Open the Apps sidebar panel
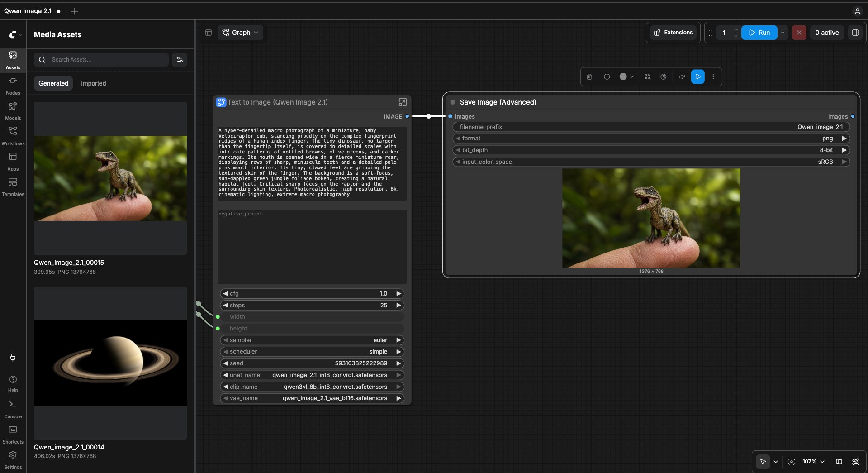Viewport: 868px width, 473px height. 13,162
